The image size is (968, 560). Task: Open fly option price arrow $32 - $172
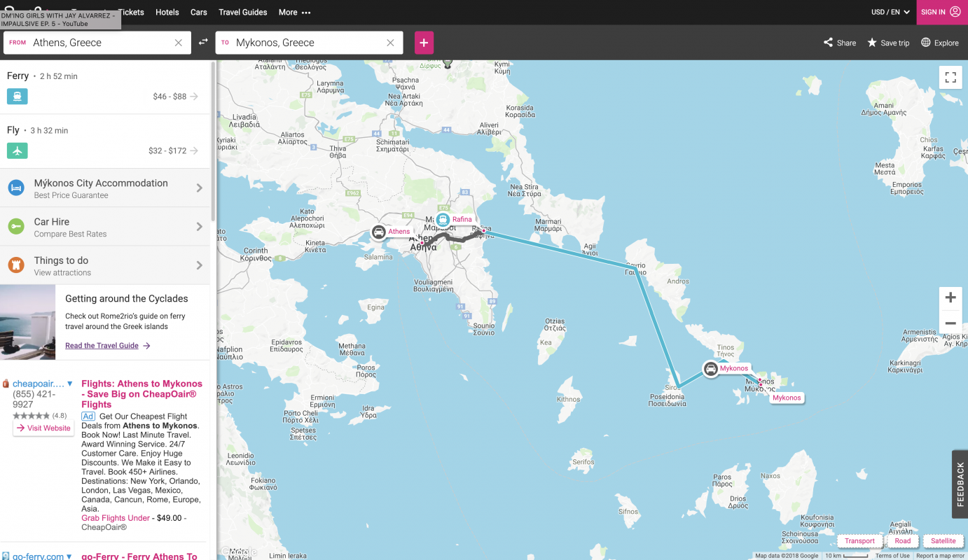[x=194, y=150]
